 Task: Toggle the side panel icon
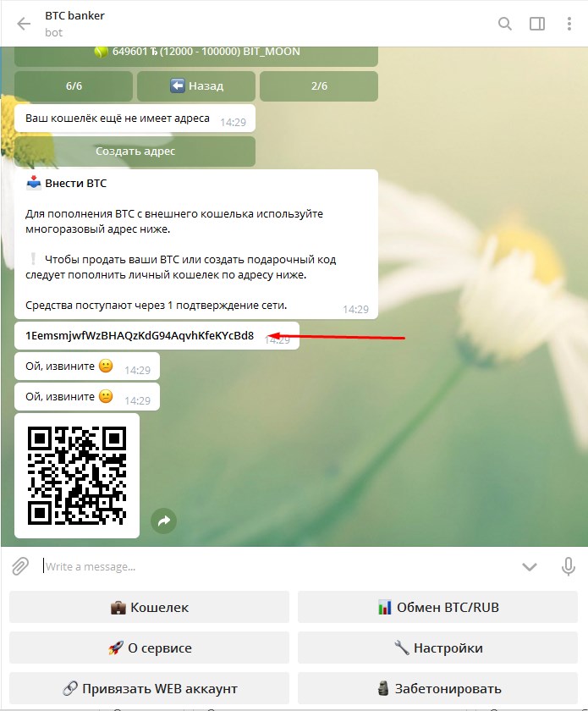click(537, 24)
